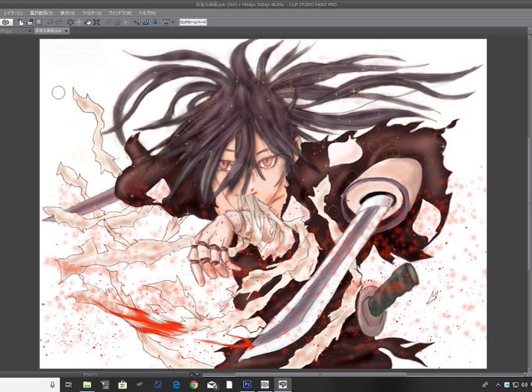Viewport: 532px width, 392px height.
Task: Open the フィルター(I) menu
Action: tap(92, 13)
